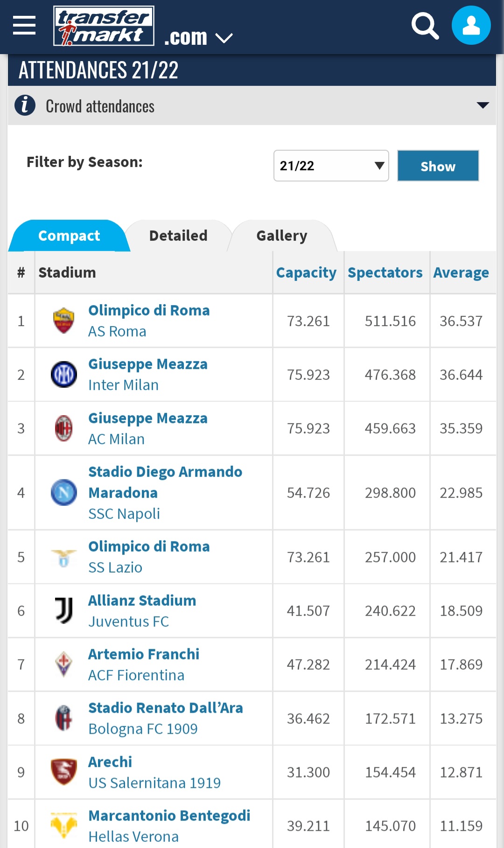Open the user profile icon

click(471, 25)
